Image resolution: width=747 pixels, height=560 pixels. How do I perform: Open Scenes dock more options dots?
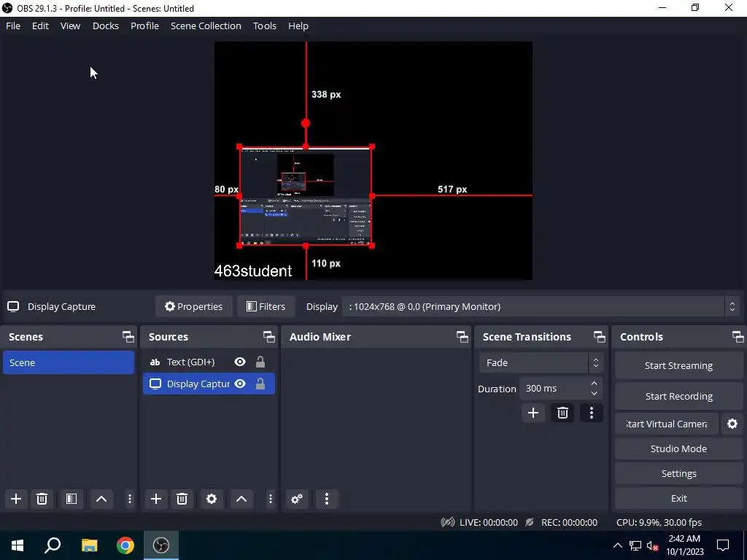click(130, 499)
